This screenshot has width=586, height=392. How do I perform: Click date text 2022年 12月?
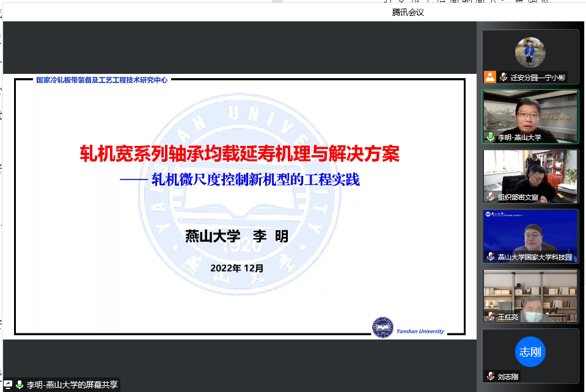(x=237, y=268)
